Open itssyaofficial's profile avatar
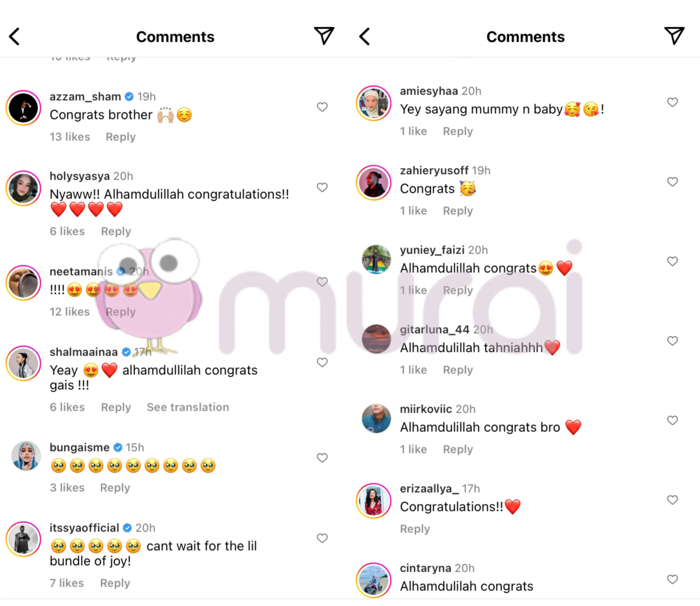 [23, 539]
